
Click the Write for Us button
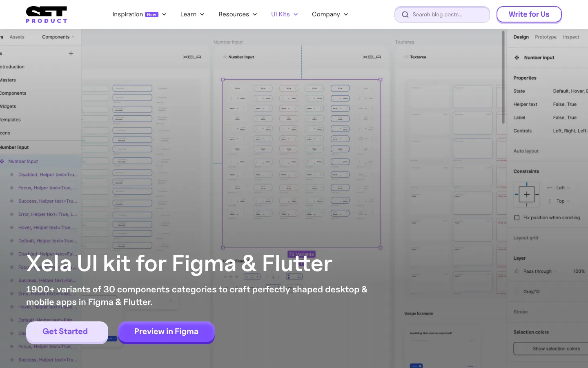(x=529, y=15)
